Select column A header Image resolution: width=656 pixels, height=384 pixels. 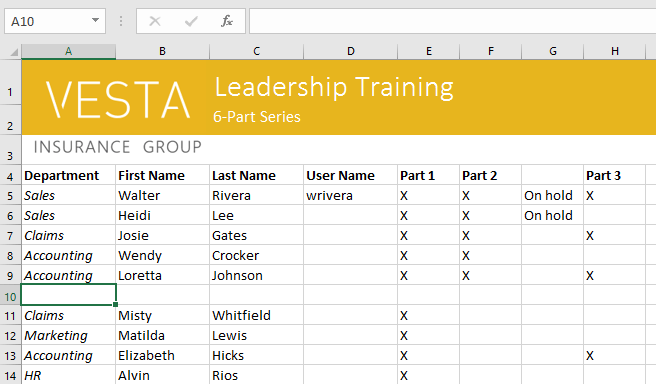coord(69,51)
